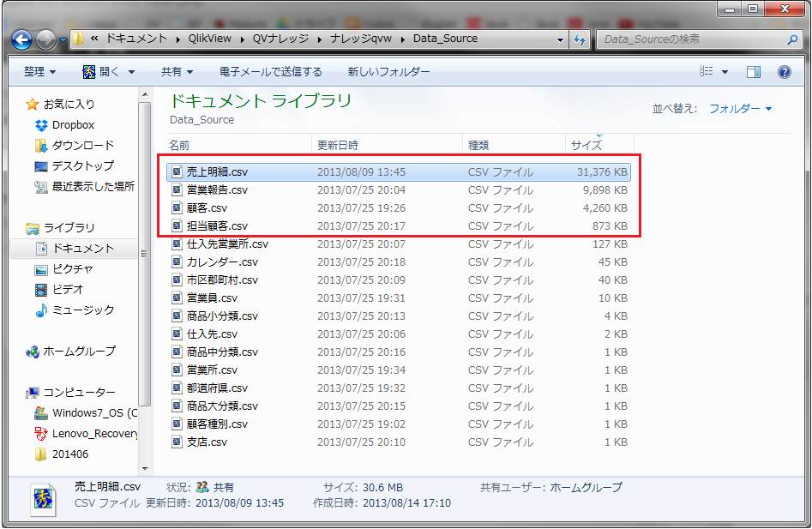Select the file 仕入先.csv
The image size is (812, 529).
[x=399, y=334]
